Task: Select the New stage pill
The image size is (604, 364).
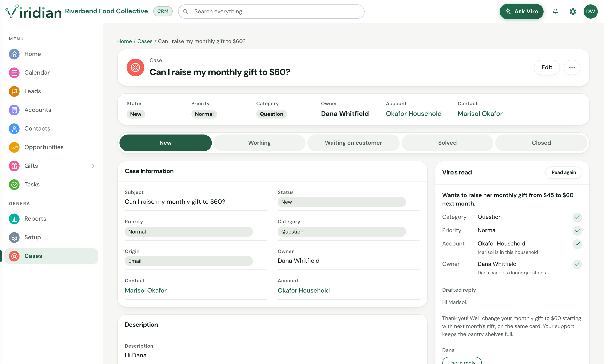Action: (165, 143)
